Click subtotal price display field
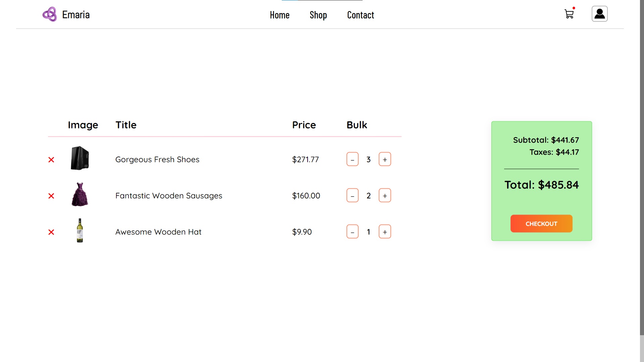This screenshot has height=362, width=644. pyautogui.click(x=546, y=140)
